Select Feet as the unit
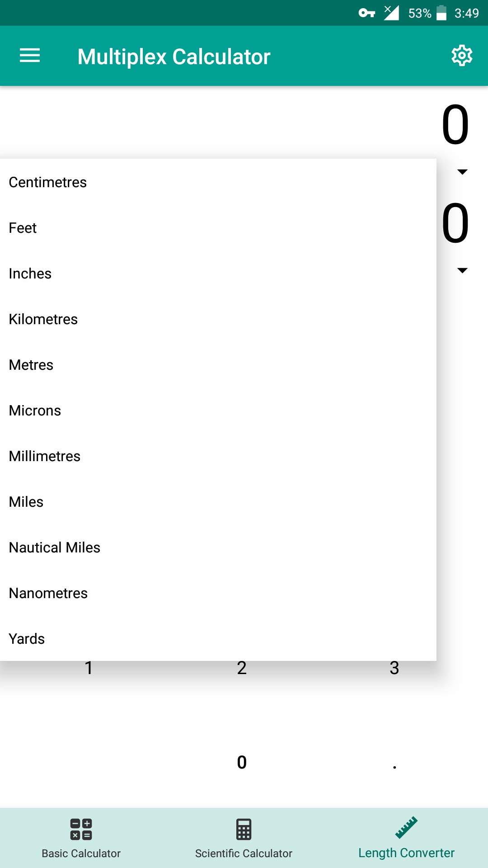The image size is (488, 868). (23, 228)
